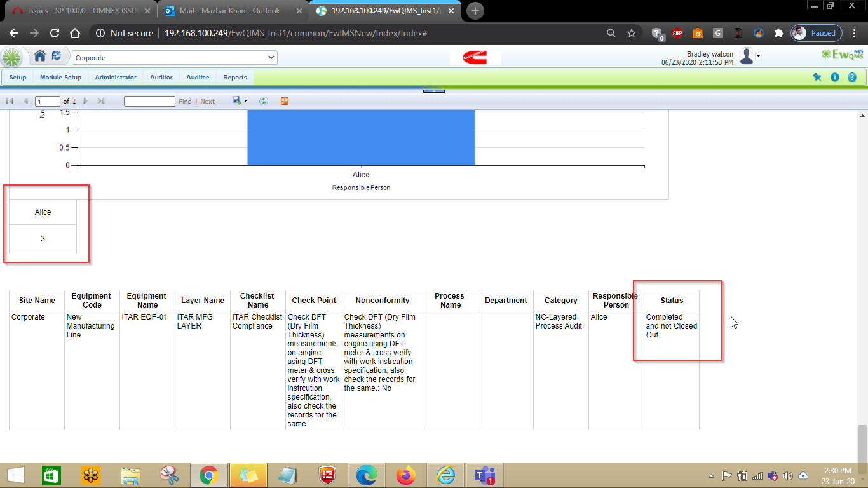The width and height of the screenshot is (868, 488).
Task: Click the green EwQIMS starburst logo button
Action: [11, 57]
